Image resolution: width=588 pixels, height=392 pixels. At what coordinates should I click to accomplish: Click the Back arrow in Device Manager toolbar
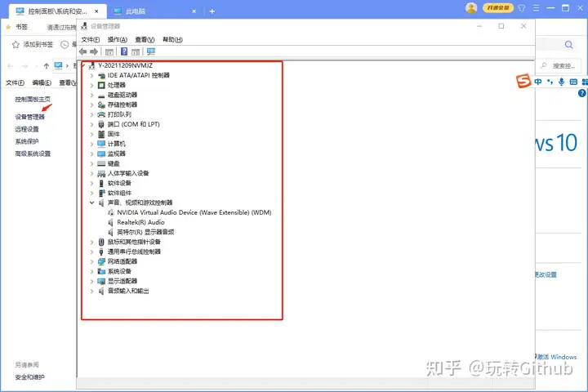pyautogui.click(x=82, y=51)
